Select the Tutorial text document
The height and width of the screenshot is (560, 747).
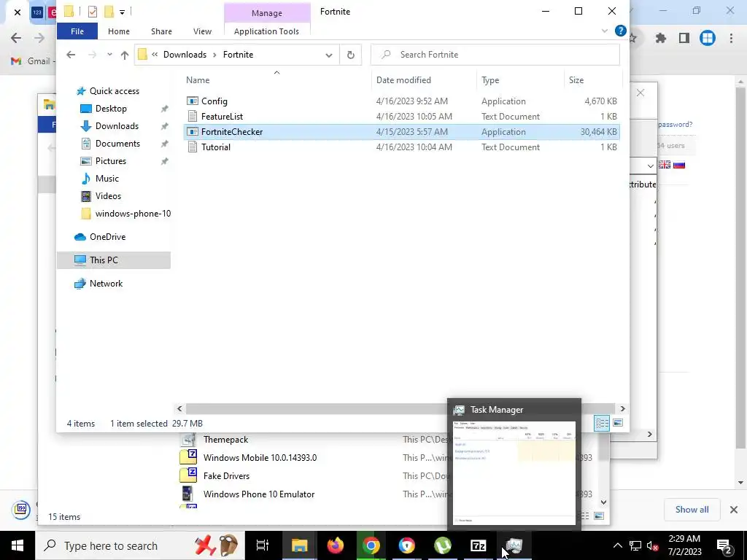(402, 147)
